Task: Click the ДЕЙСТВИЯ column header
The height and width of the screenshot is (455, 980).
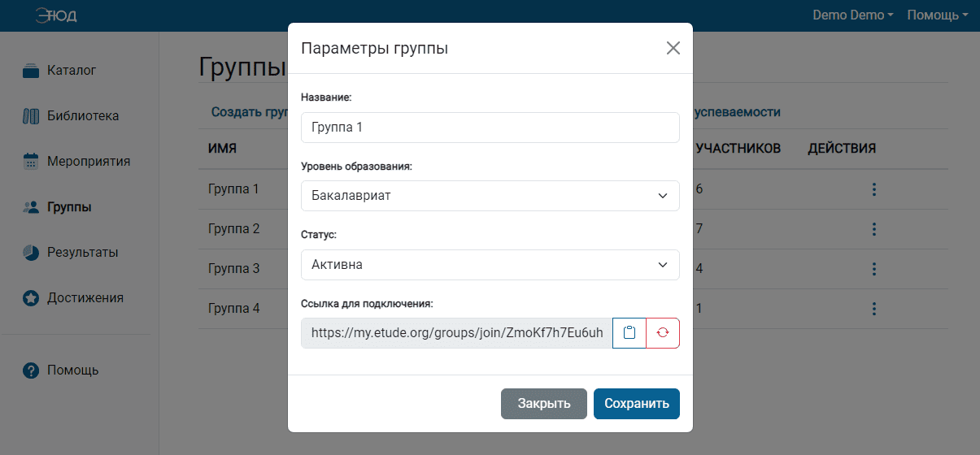Action: coord(842,149)
